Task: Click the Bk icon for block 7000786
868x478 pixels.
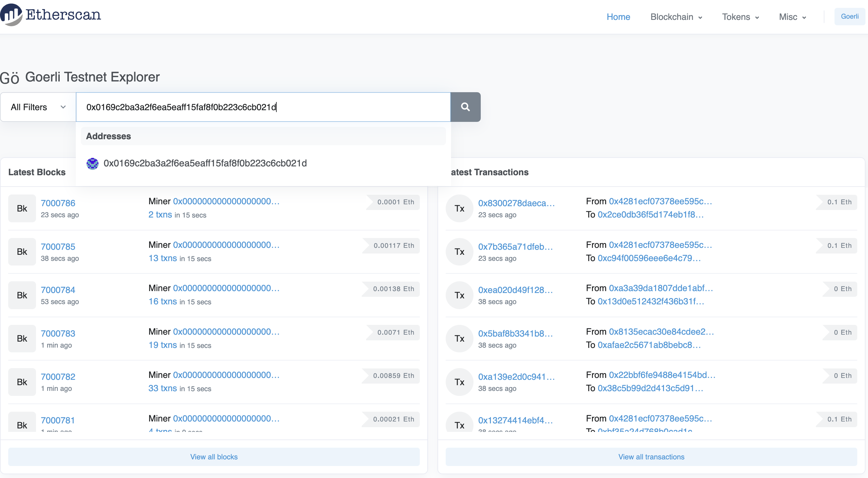Action: (22, 208)
